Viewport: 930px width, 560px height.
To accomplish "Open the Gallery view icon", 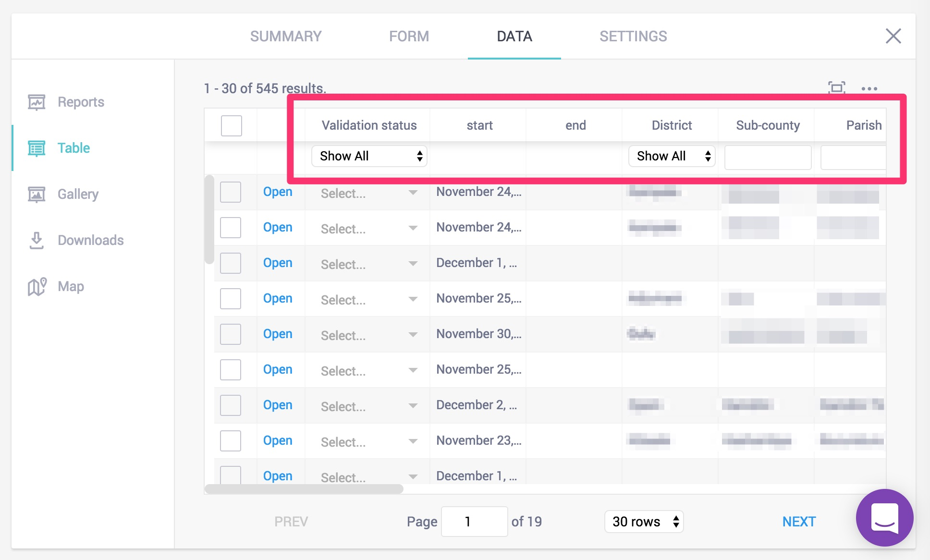I will point(37,195).
